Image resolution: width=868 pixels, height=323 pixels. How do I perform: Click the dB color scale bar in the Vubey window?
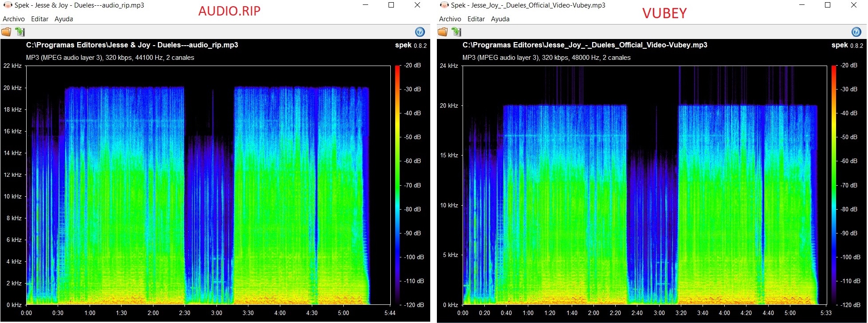click(x=833, y=185)
